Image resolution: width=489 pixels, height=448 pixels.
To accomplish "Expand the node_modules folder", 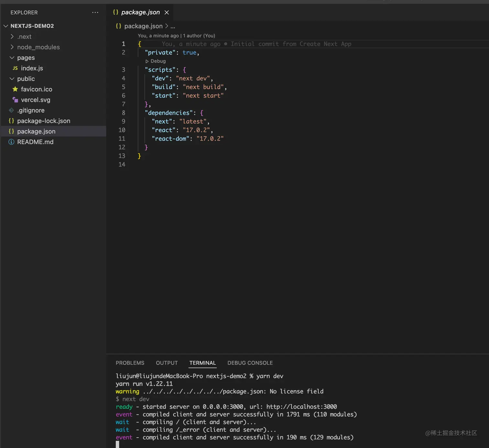I will 12,47.
